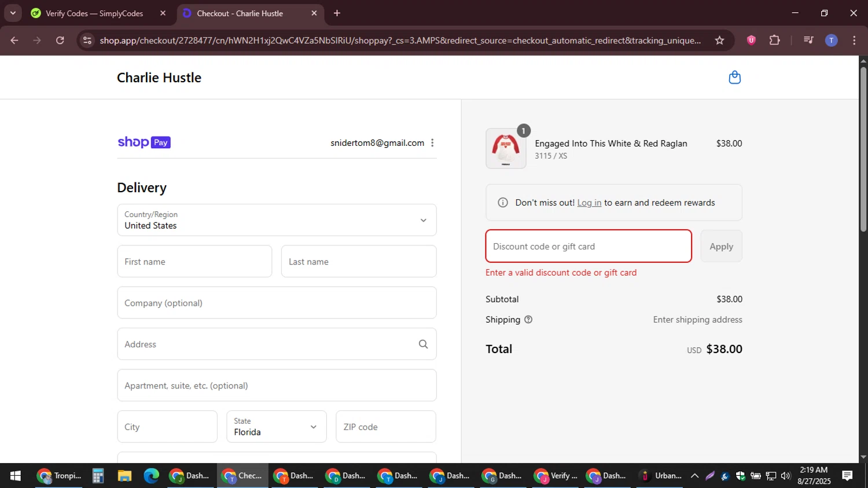Click the Apply discount button
The height and width of the screenshot is (488, 868).
click(x=721, y=246)
